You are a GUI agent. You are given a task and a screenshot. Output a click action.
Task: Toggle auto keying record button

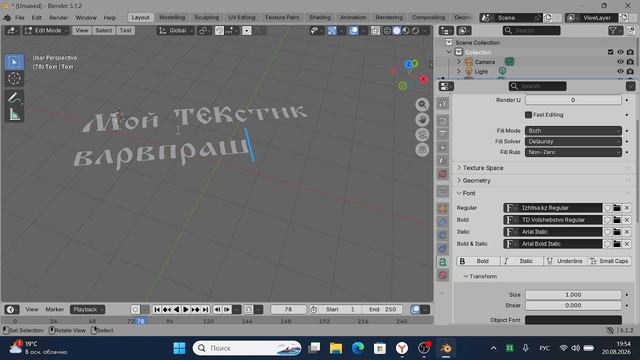coord(135,310)
